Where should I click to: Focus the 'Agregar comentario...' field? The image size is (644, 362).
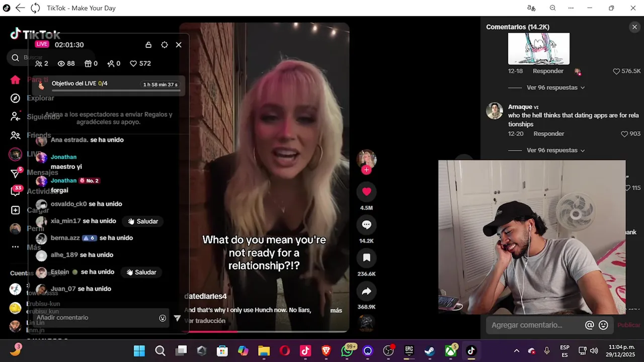(533, 325)
